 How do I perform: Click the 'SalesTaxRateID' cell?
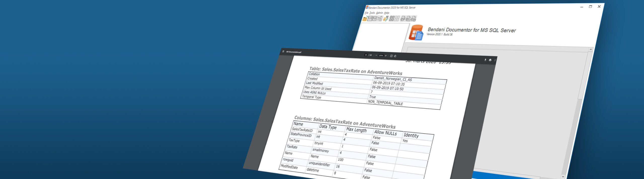click(x=302, y=130)
